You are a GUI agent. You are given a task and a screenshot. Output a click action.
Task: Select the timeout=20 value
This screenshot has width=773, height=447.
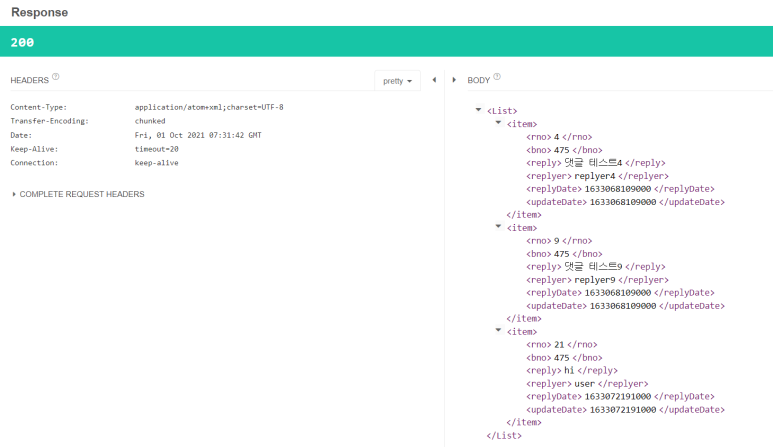coord(157,149)
